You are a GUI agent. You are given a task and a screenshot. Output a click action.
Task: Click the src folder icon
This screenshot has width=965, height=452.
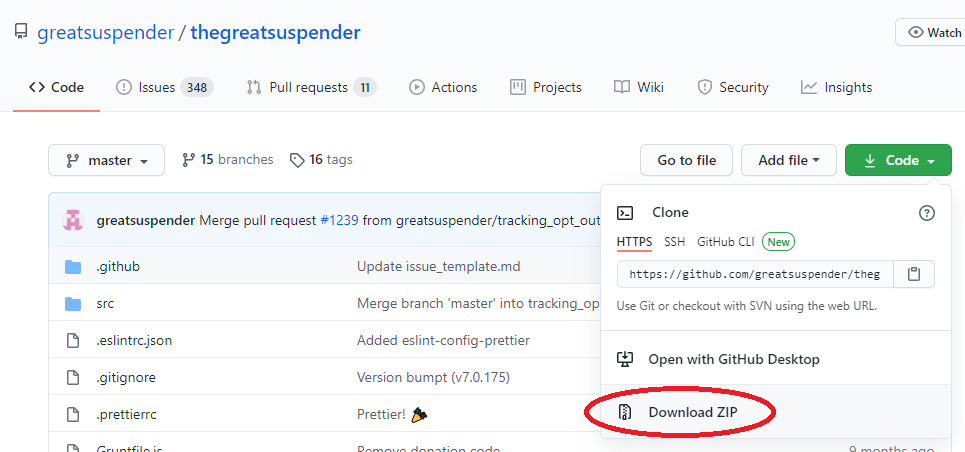73,304
